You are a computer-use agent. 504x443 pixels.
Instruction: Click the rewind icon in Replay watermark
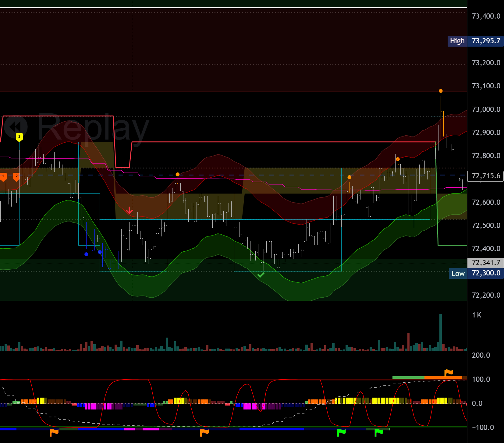click(16, 127)
